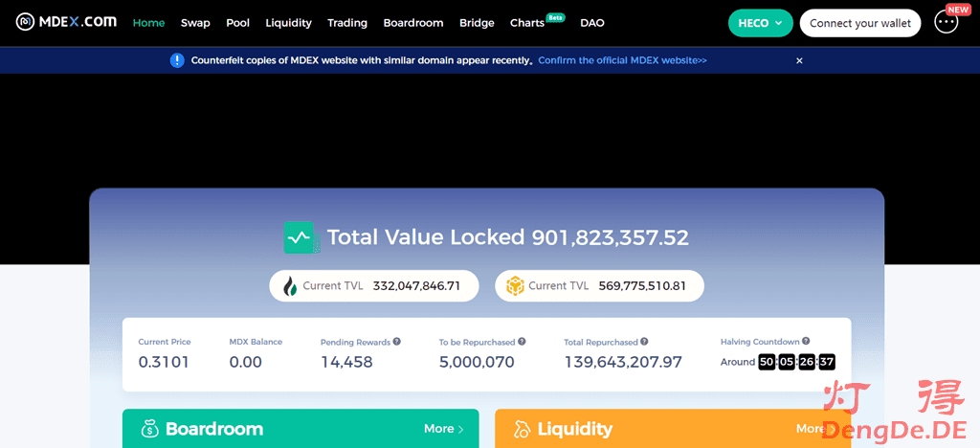Click the halving countdown timer digits
The width and height of the screenshot is (980, 448).
[796, 362]
